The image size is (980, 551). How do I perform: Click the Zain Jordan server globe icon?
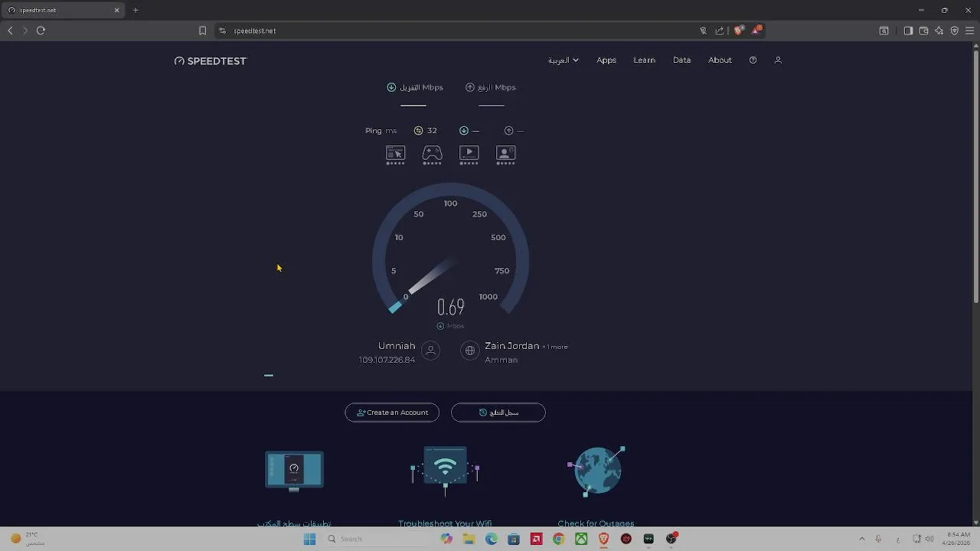(470, 350)
